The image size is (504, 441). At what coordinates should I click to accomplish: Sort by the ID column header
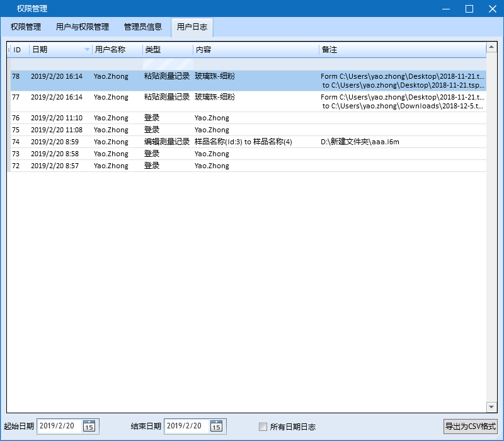[19, 49]
